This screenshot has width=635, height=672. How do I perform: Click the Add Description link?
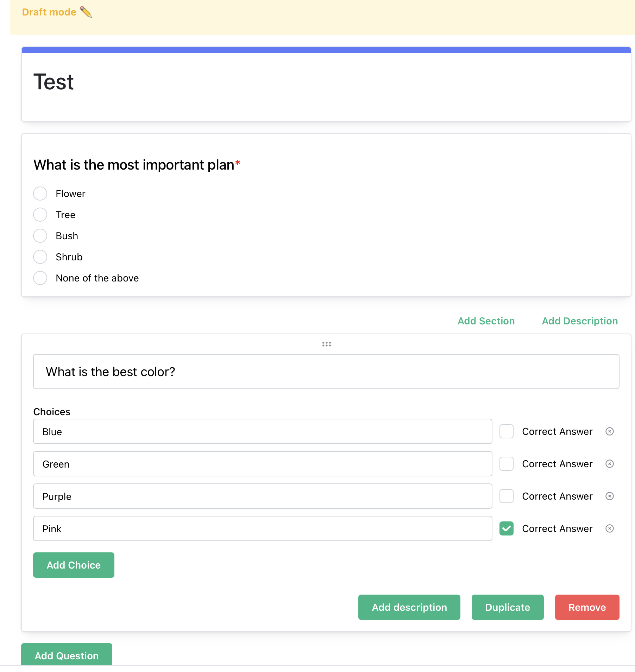tap(579, 321)
